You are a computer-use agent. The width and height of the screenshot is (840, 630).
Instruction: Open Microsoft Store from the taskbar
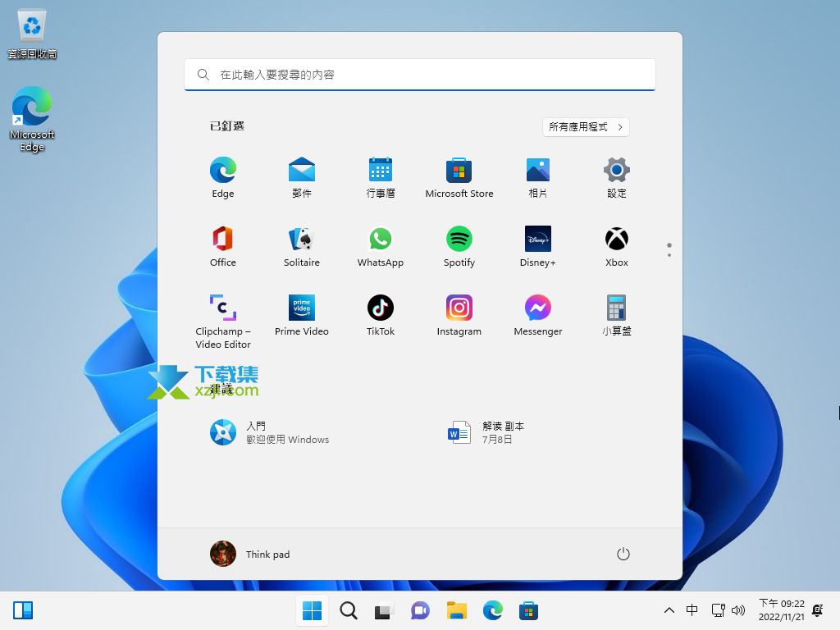click(528, 610)
